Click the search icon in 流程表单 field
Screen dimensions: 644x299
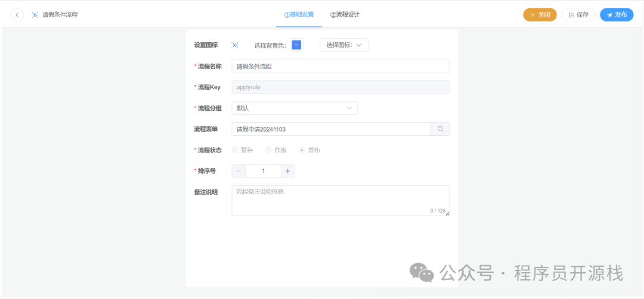click(440, 129)
